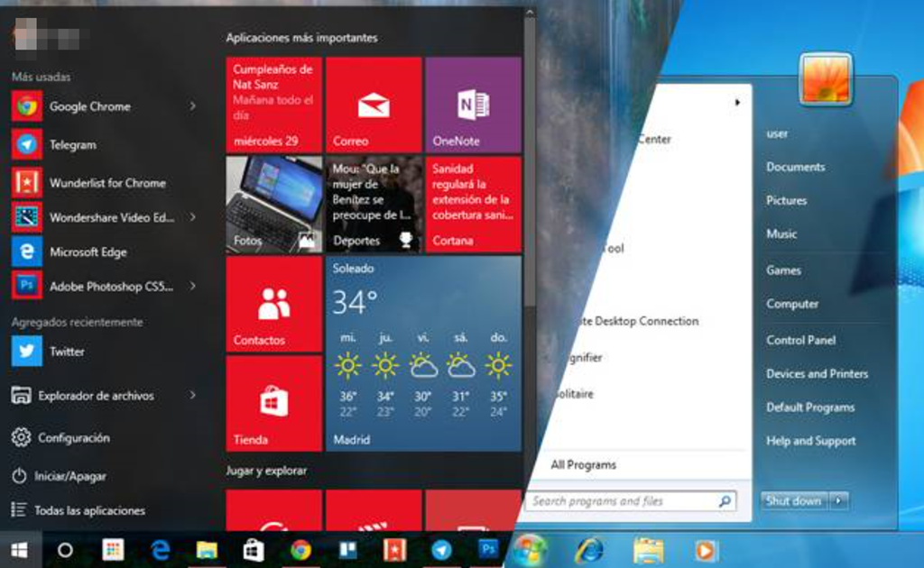Open Control Panel from the Start menu
The image size is (924, 568).
(x=800, y=340)
